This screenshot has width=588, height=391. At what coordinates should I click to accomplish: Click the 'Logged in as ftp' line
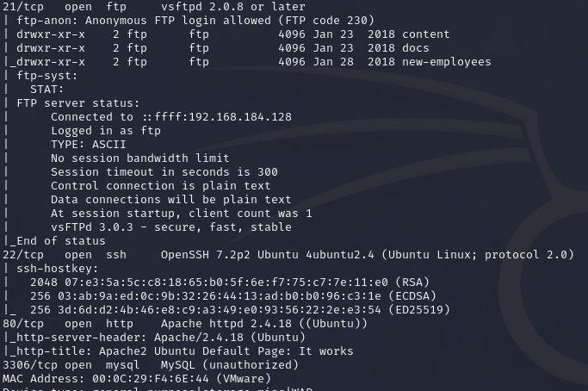[106, 131]
